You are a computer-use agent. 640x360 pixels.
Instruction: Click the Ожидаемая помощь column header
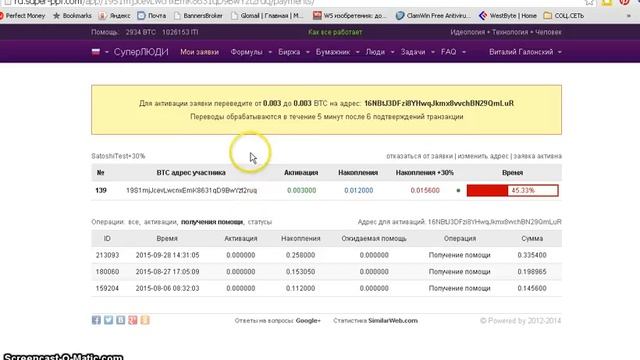coord(374,238)
